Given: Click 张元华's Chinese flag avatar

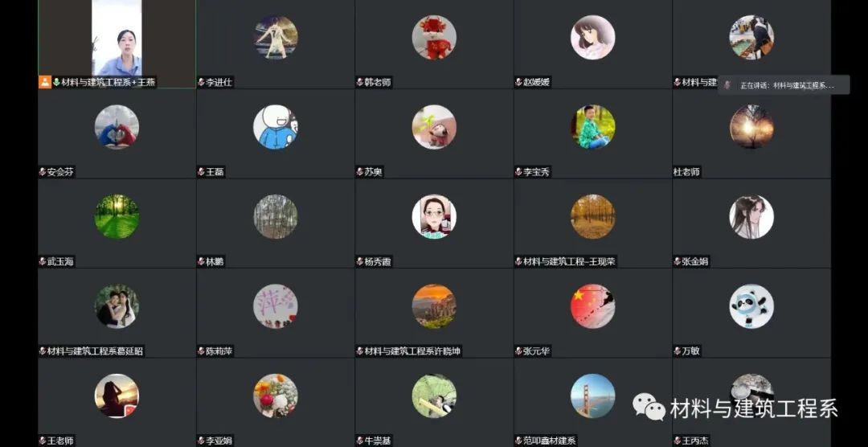Looking at the screenshot, I should pyautogui.click(x=593, y=306).
